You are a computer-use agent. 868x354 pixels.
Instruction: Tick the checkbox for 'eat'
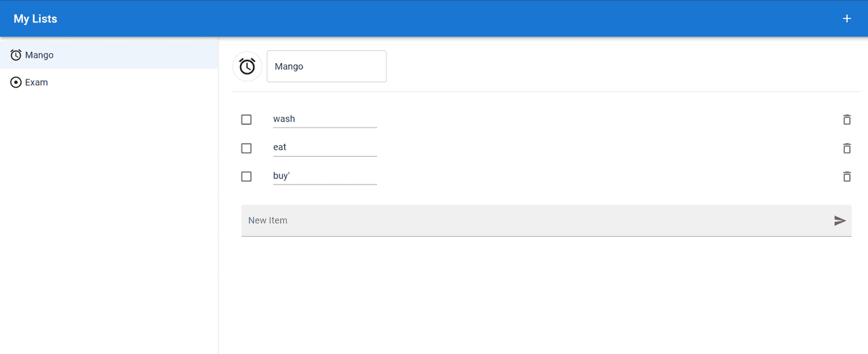click(246, 148)
